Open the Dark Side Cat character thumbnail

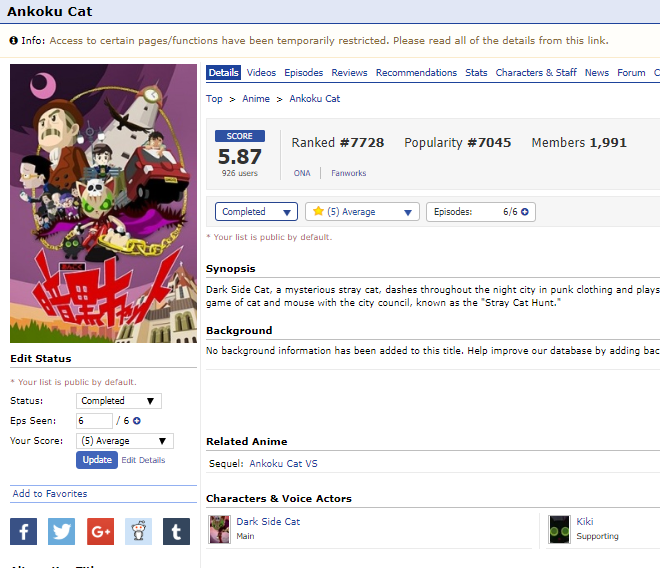point(220,529)
